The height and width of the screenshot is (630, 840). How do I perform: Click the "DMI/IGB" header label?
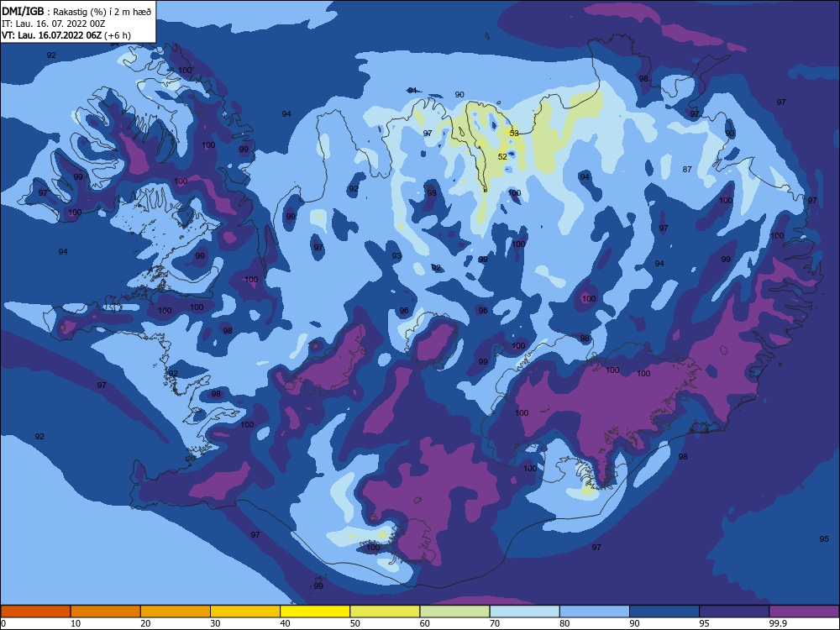click(23, 11)
